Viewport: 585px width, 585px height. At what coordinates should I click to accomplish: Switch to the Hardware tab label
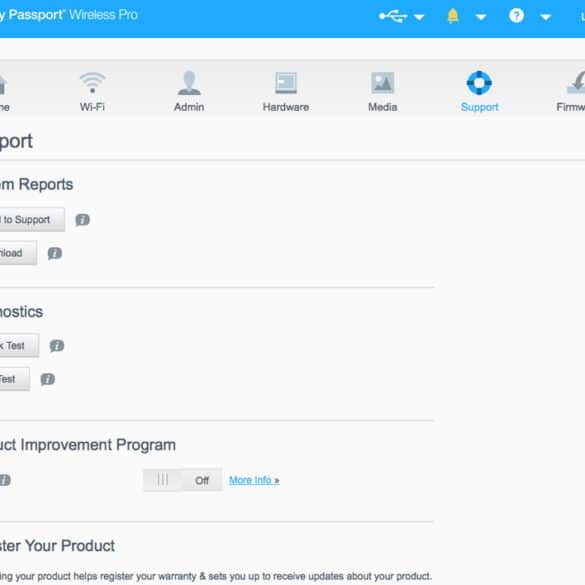pos(286,107)
